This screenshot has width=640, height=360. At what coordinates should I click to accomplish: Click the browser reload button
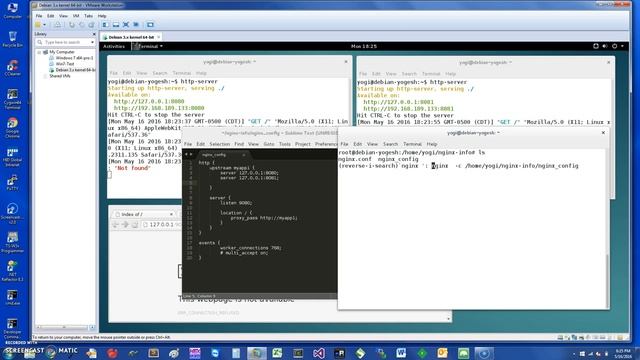click(x=135, y=225)
